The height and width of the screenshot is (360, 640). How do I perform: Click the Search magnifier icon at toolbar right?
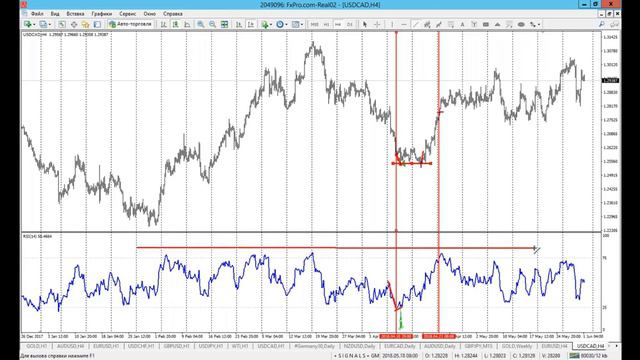pos(602,24)
